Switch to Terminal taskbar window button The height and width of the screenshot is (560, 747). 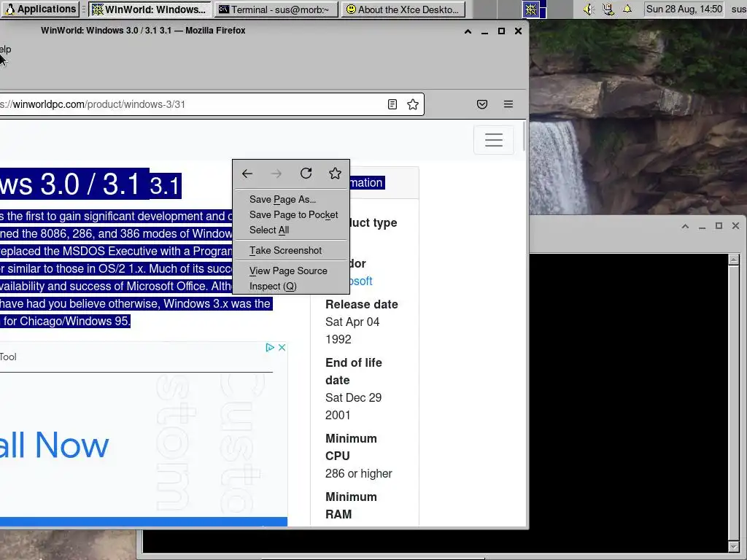pyautogui.click(x=276, y=9)
